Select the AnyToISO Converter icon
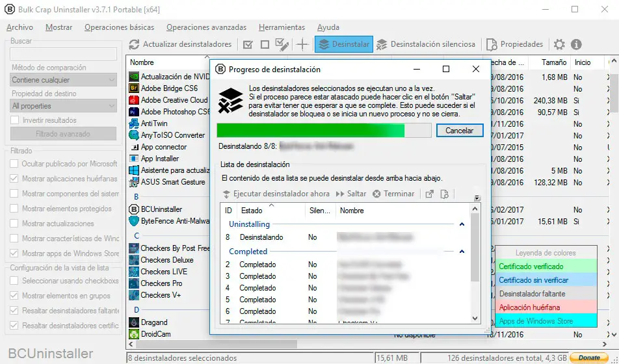The width and height of the screenshot is (619, 364). [x=134, y=135]
